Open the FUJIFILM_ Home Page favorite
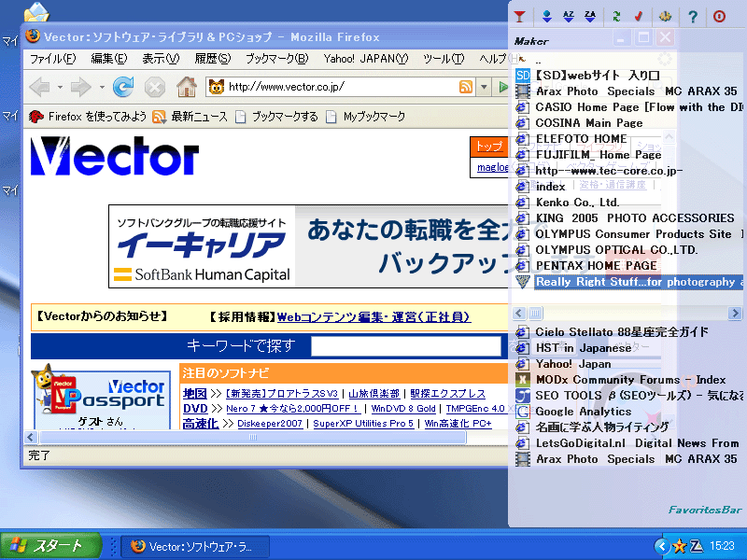 [589, 155]
